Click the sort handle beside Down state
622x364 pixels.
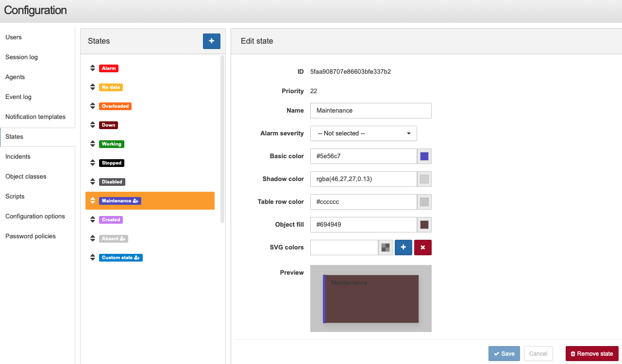point(93,125)
